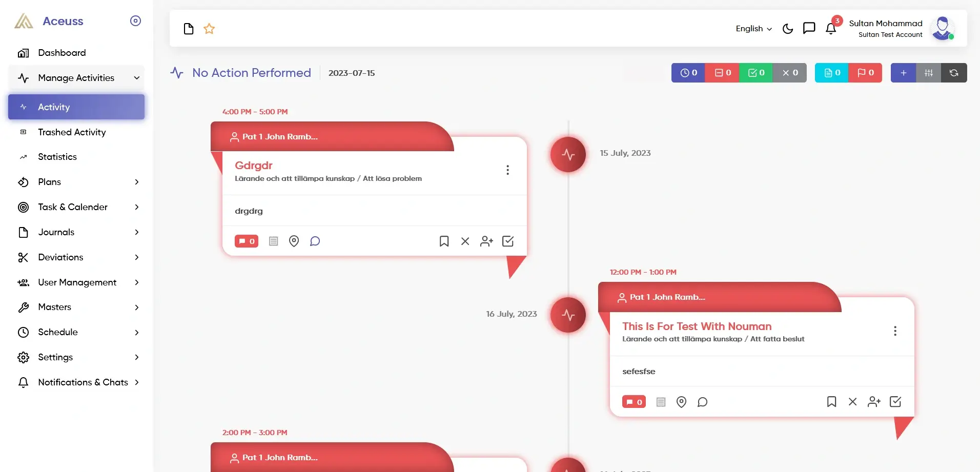
Task: Bookmark the This Is For Test With Nouman activity
Action: click(x=831, y=402)
